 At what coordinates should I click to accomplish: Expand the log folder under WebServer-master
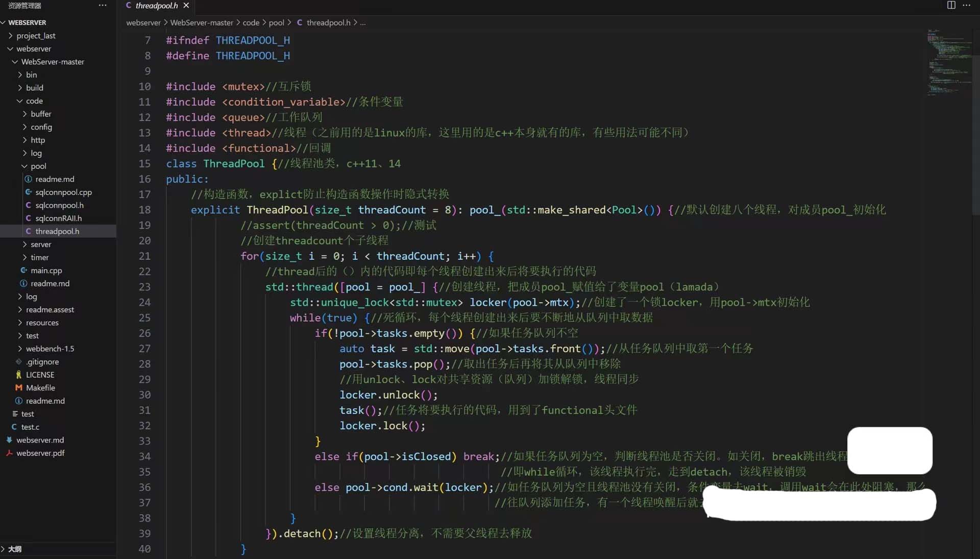click(58, 297)
